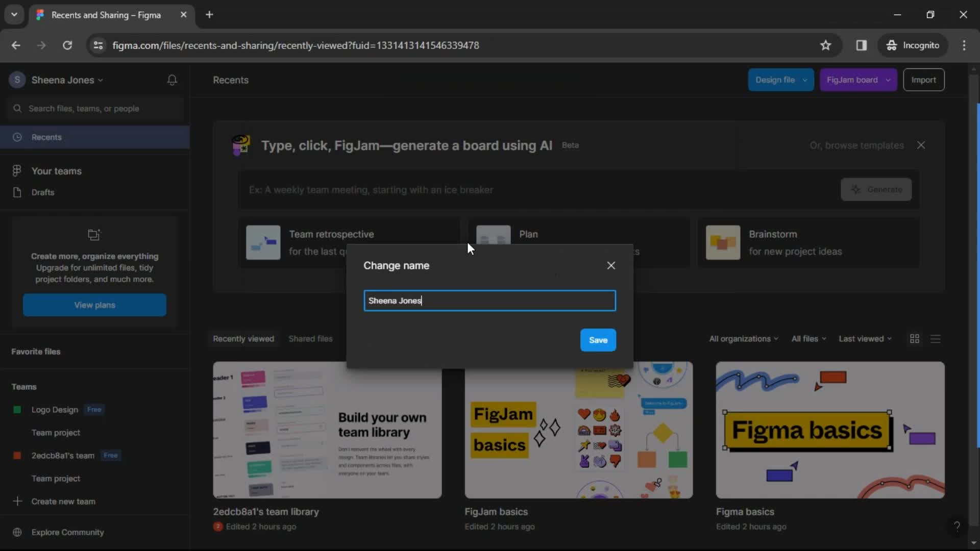Expand the All files filter dropdown
Viewport: 980px width, 551px height.
(x=807, y=338)
